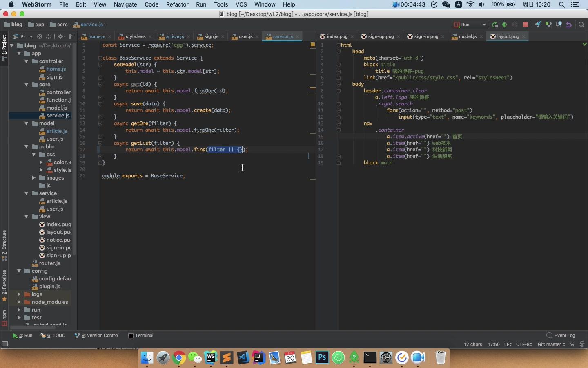This screenshot has width=588, height=368.
Task: Click Collapse All icon in Project panel
Action: [49, 36]
